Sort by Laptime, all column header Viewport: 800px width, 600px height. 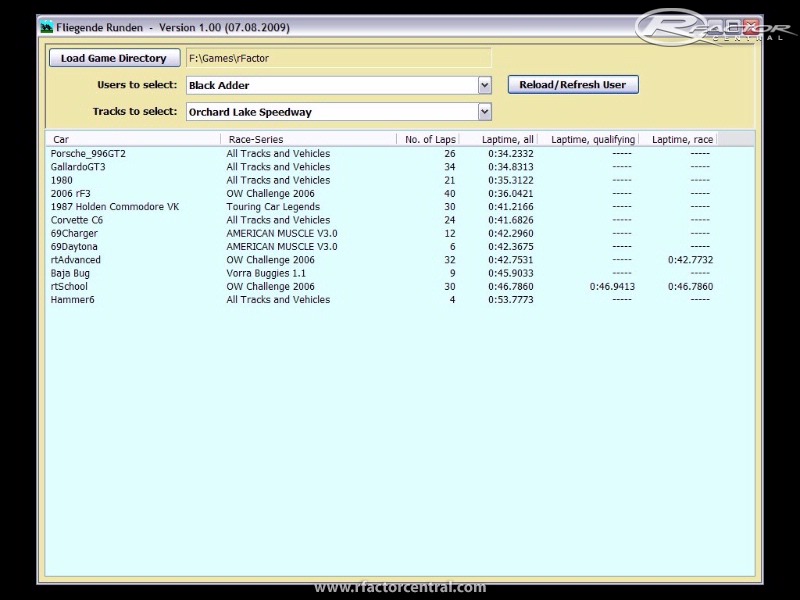point(498,139)
